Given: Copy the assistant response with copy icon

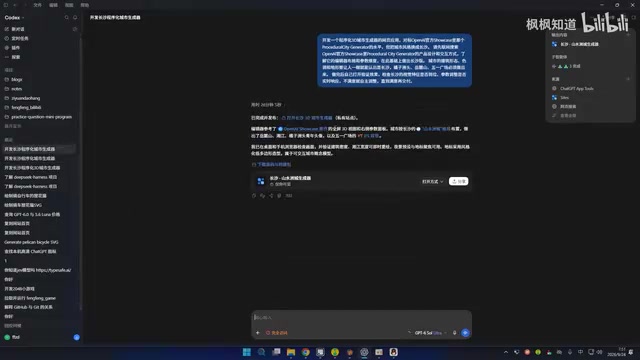Looking at the screenshot, I should tap(254, 196).
